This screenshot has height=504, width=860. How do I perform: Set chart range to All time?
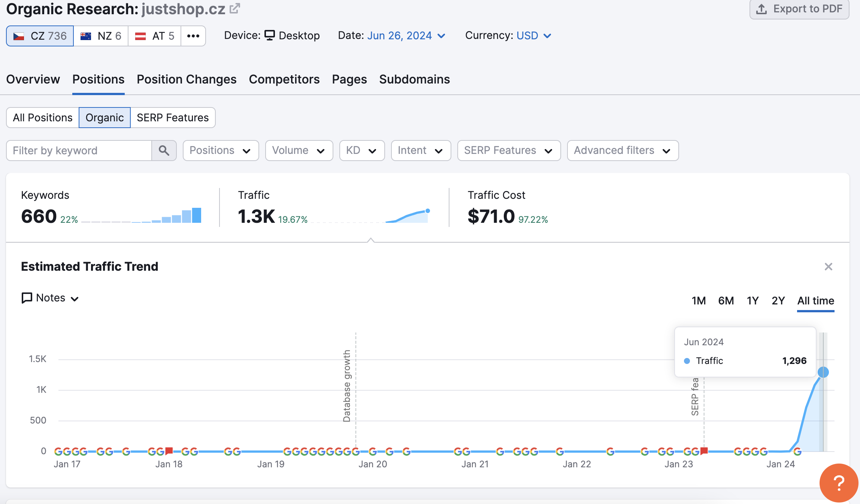[x=815, y=301]
